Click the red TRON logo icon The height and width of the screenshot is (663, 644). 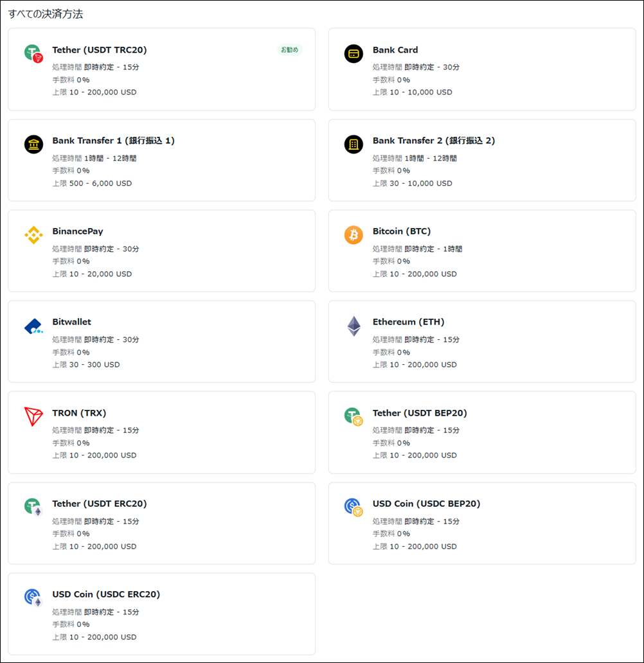[x=33, y=417]
